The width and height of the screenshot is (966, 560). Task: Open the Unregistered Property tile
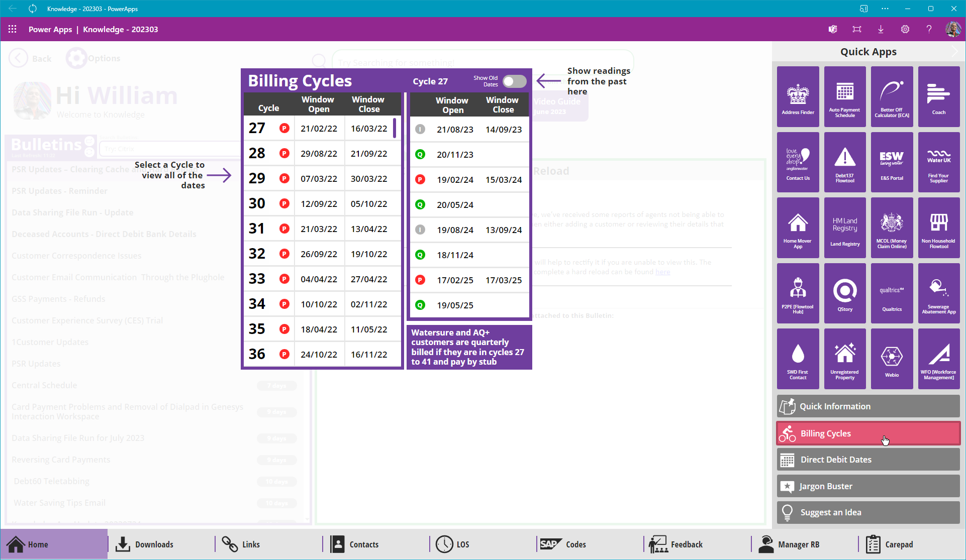tap(844, 359)
